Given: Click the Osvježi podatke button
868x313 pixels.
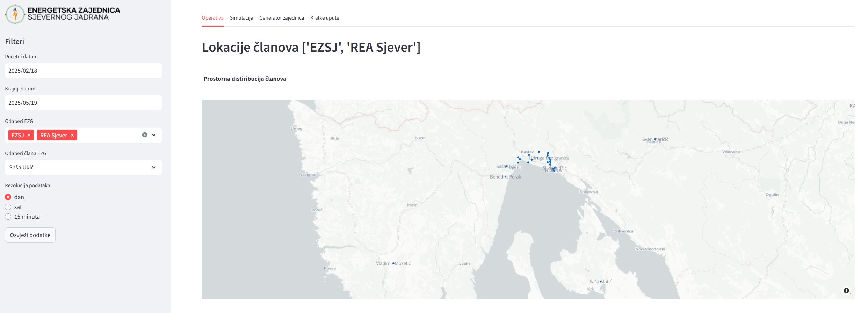Looking at the screenshot, I should 30,235.
